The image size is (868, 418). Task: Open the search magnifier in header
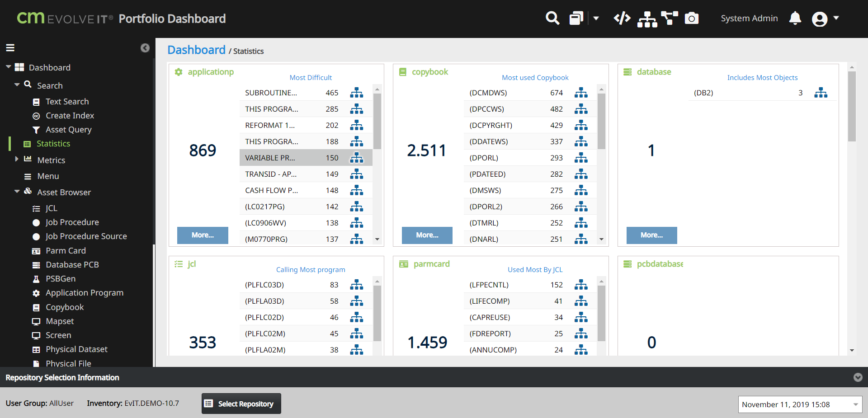(552, 18)
